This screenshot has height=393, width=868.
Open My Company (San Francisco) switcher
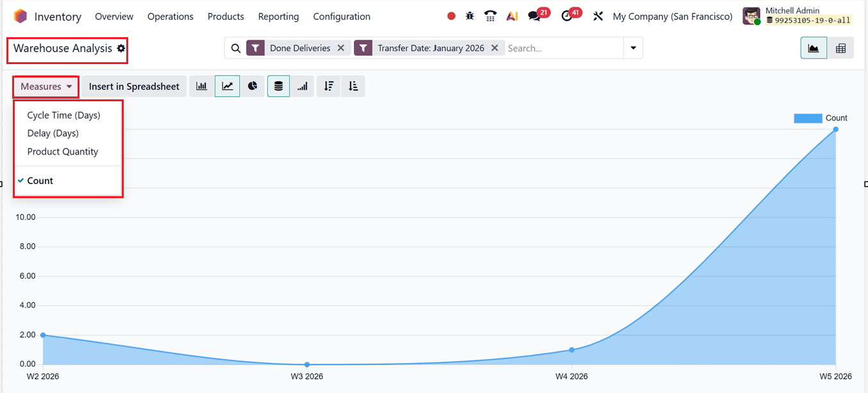672,17
